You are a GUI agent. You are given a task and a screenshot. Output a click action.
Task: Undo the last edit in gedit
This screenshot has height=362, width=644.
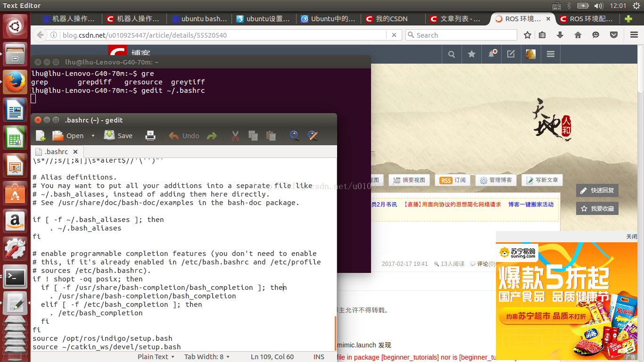[x=184, y=136]
